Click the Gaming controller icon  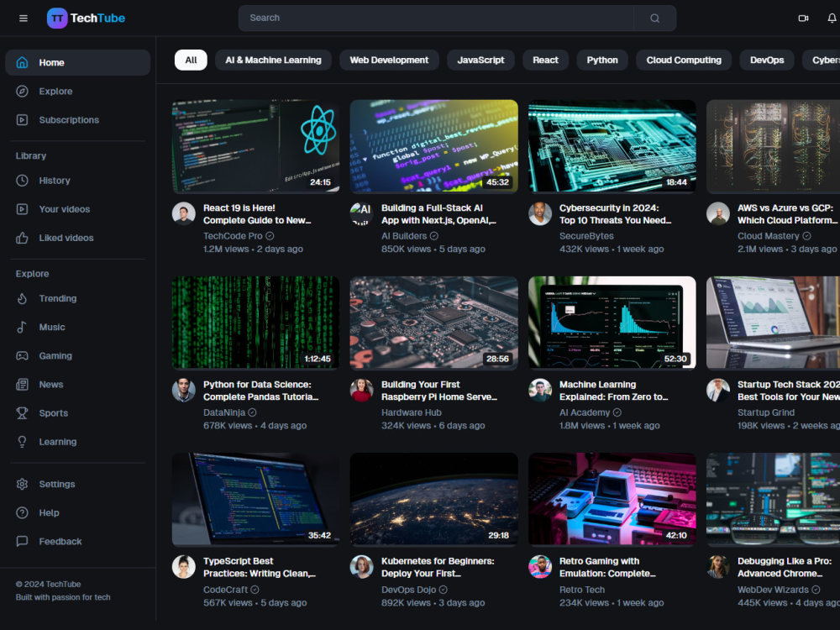coord(22,355)
